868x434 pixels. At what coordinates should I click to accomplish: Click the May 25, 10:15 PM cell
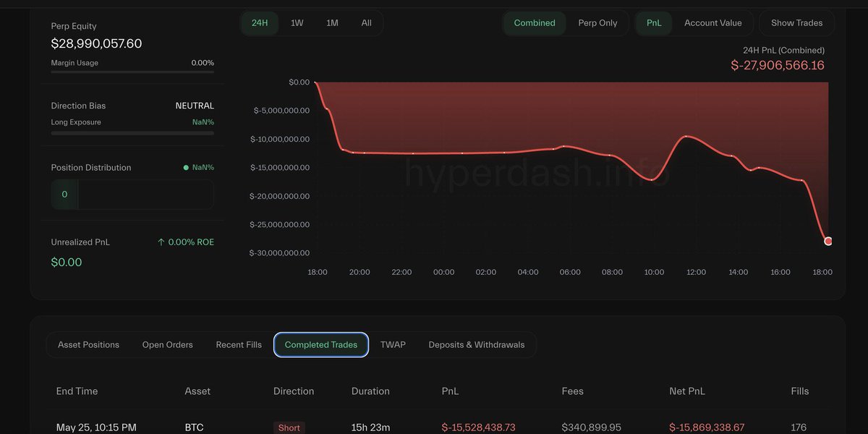point(96,427)
